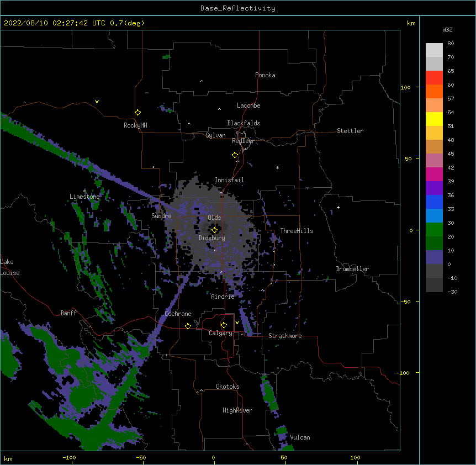Click the Ponoka city label
Screen dimensions: 476x465
pyautogui.click(x=265, y=75)
